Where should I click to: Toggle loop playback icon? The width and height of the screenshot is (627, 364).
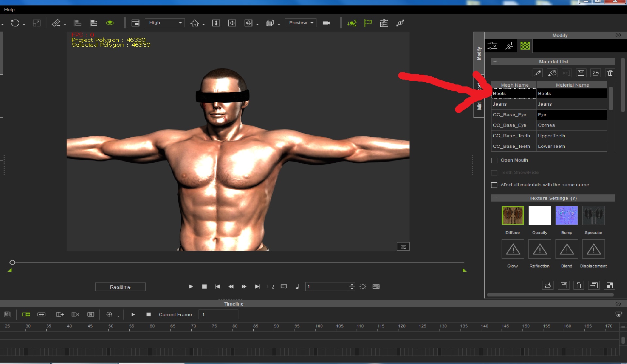tap(271, 287)
